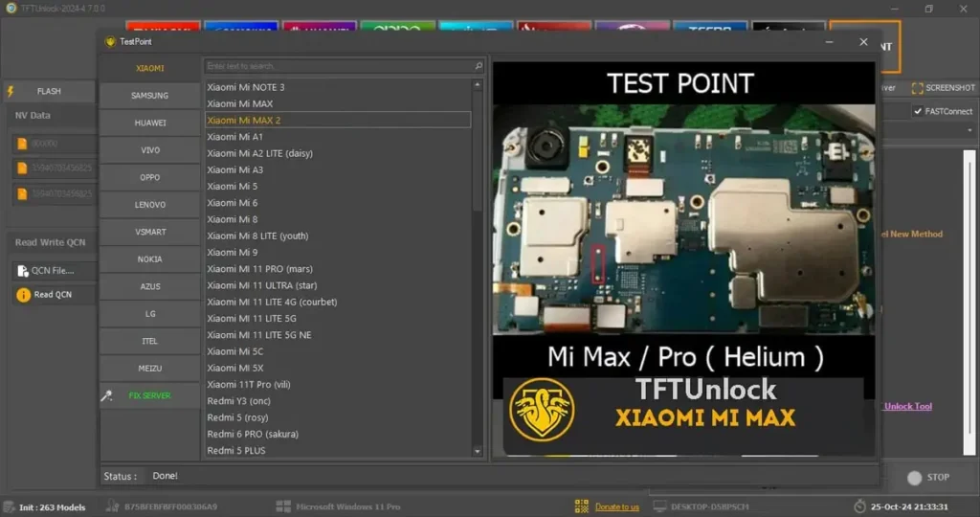Open the VSMART brand tab

point(150,232)
